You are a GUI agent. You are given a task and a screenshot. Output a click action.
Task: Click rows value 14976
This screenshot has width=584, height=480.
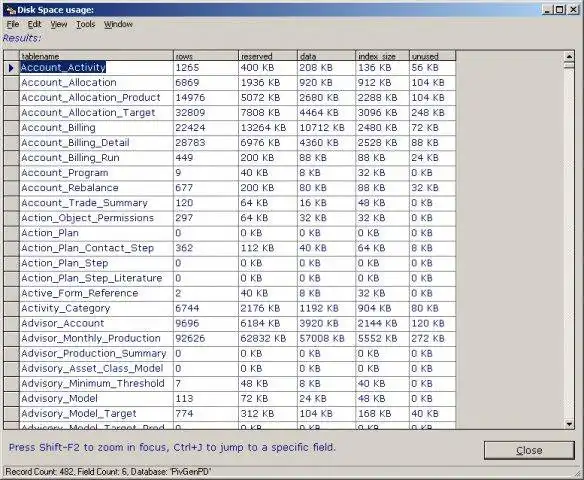pyautogui.click(x=190, y=98)
